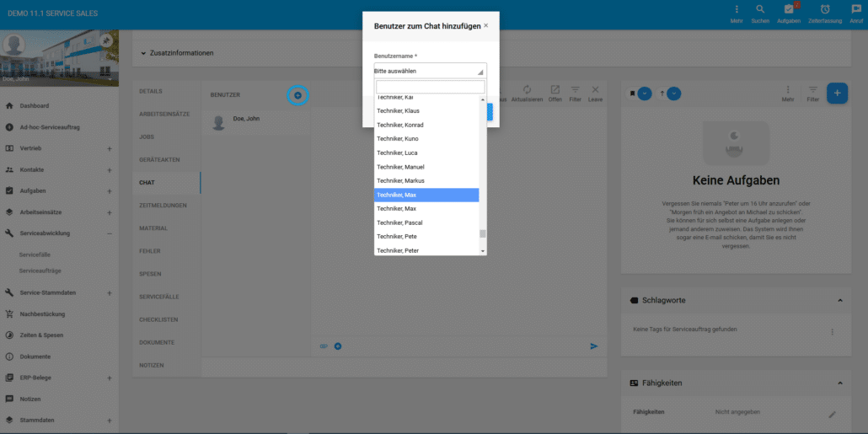Click the Aktualisieren refresh icon
Screen dimensions: 868x434
point(527,89)
